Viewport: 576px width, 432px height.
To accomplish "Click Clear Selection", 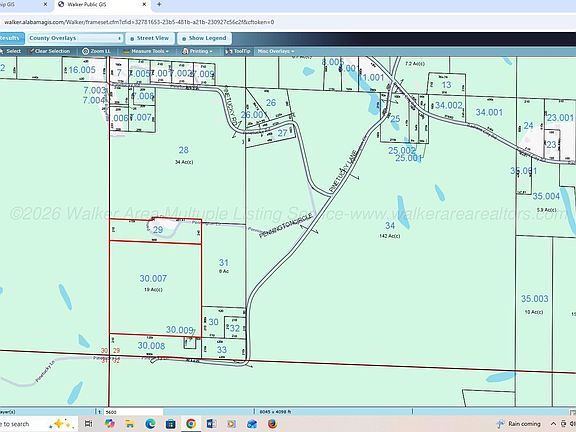I will (x=50, y=51).
